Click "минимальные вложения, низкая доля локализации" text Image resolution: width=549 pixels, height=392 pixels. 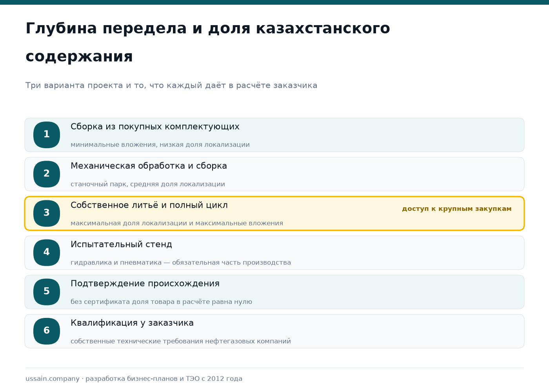coord(160,145)
